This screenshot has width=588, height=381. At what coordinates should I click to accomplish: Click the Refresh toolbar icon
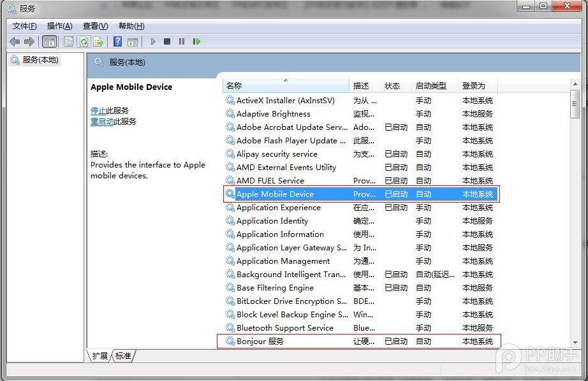point(84,42)
